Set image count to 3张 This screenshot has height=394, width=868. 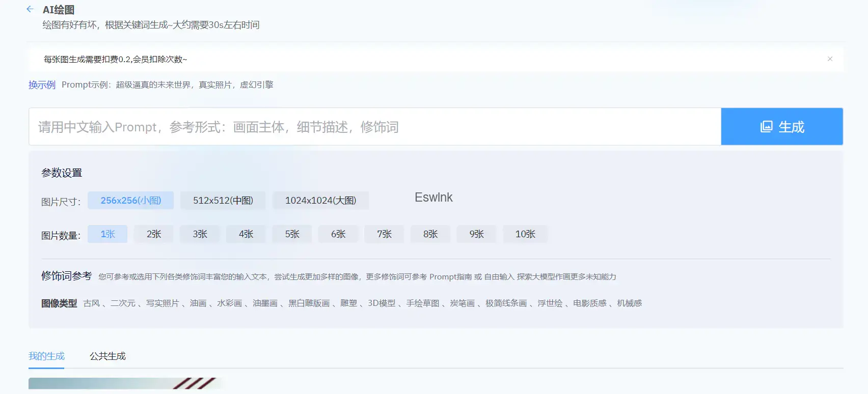(x=200, y=234)
